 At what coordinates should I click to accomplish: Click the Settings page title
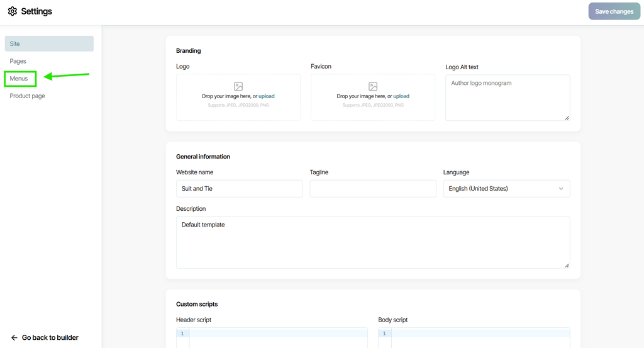(36, 11)
